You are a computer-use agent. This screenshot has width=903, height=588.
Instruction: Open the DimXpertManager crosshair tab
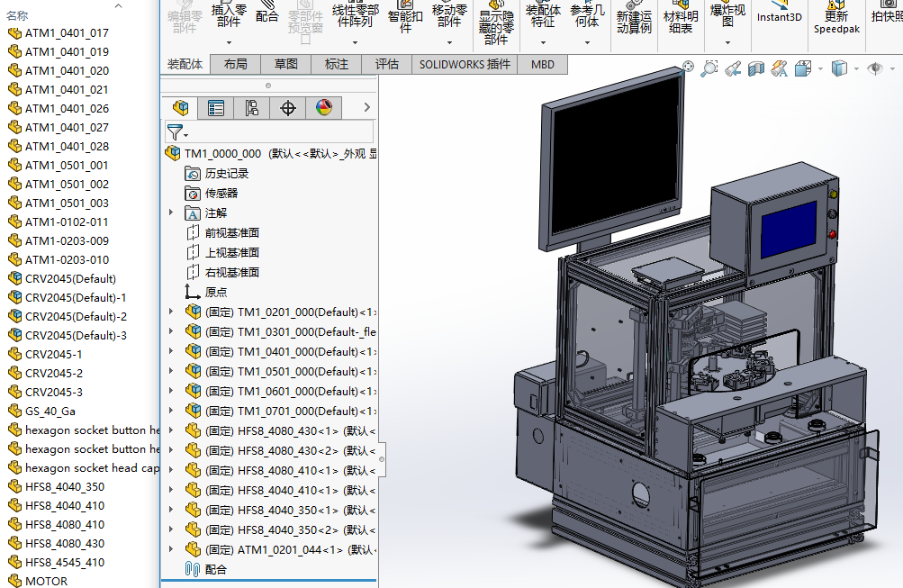tap(288, 108)
